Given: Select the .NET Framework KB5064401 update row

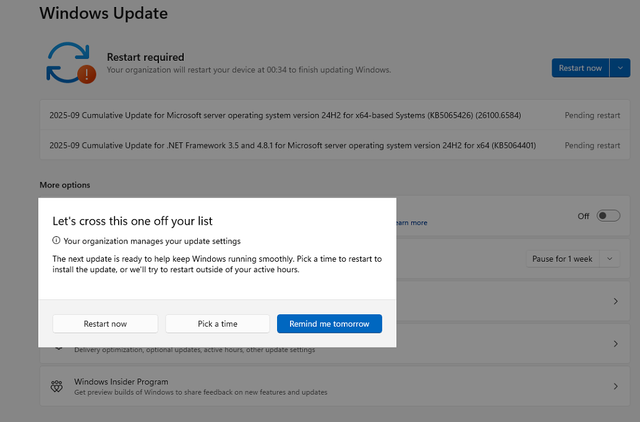Looking at the screenshot, I should pos(335,145).
